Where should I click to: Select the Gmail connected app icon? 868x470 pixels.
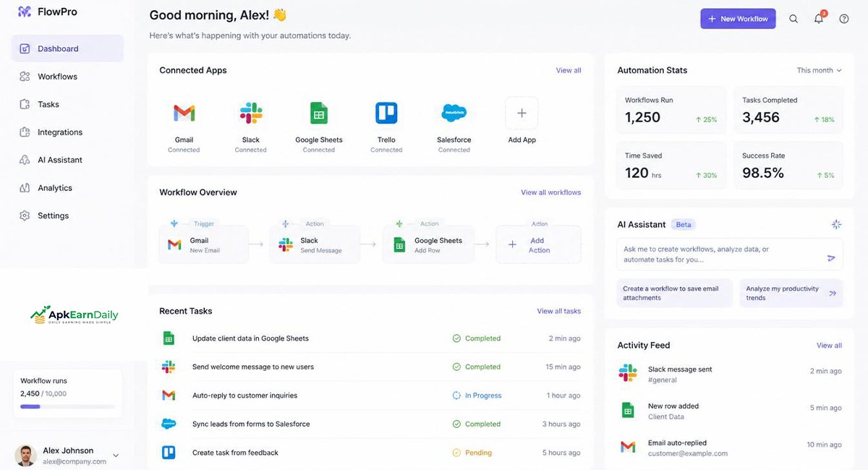(184, 113)
